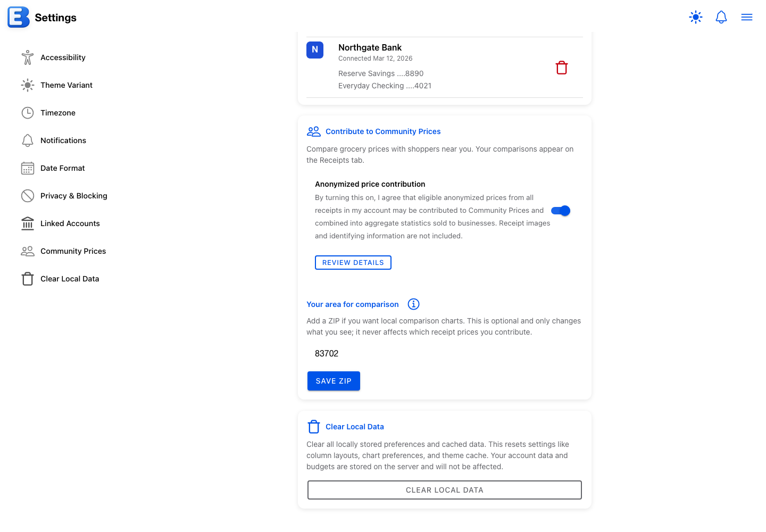This screenshot has width=766, height=532.
Task: Disable the anonymized price contribution toggle
Action: click(x=561, y=211)
